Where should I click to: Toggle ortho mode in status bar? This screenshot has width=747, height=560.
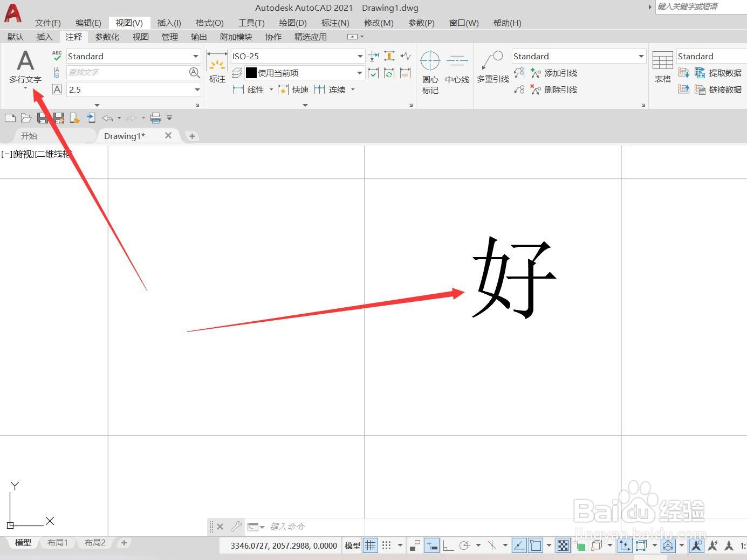click(448, 545)
